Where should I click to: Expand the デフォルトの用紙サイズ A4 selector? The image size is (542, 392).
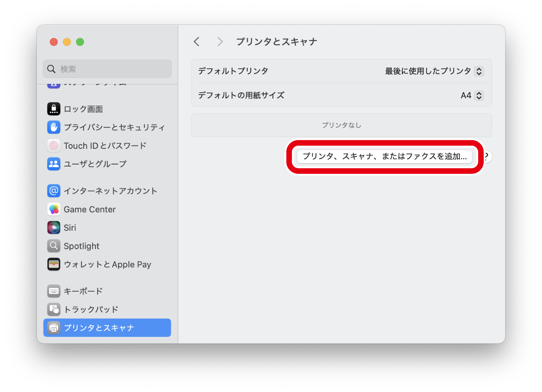(x=479, y=96)
